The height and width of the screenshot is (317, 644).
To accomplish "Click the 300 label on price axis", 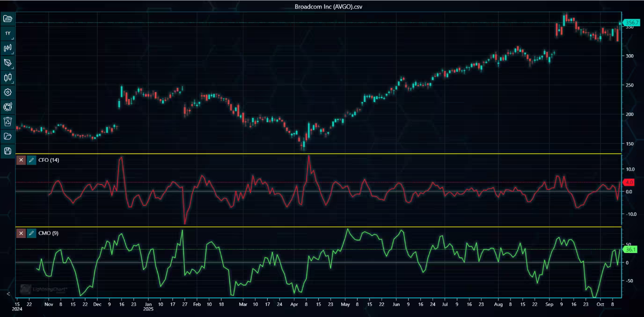I will pos(629,56).
